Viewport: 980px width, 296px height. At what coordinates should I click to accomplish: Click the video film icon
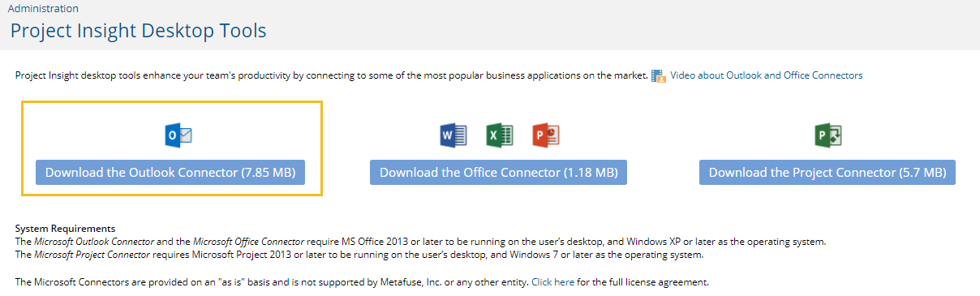(659, 75)
